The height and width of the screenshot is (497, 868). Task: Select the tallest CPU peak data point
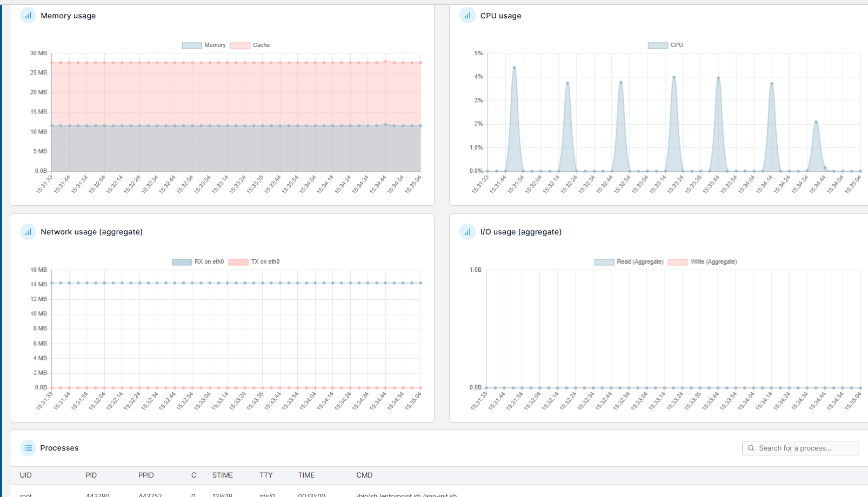(514, 68)
